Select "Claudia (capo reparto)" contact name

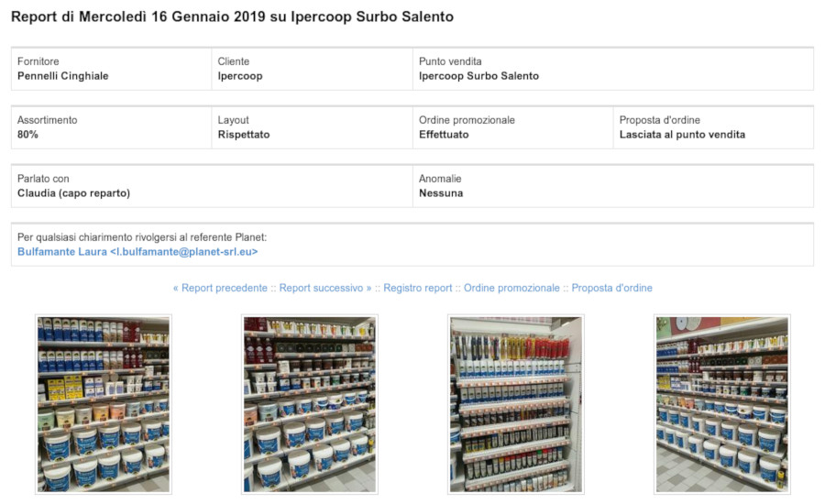(73, 193)
